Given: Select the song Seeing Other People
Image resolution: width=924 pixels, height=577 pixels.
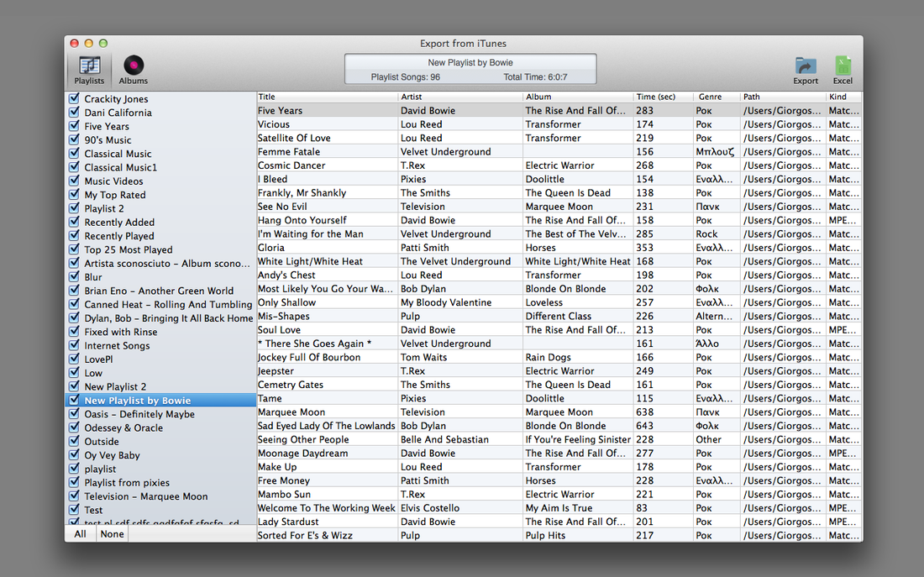Looking at the screenshot, I should tap(303, 439).
